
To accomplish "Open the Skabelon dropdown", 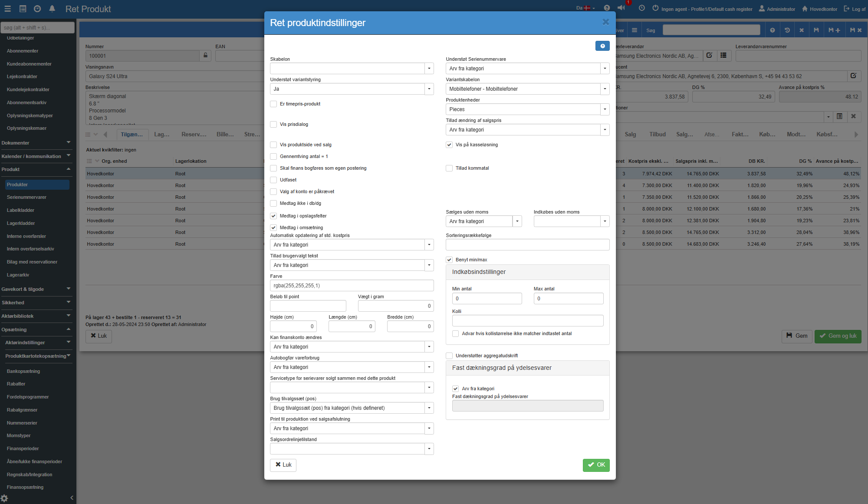I will coord(429,69).
